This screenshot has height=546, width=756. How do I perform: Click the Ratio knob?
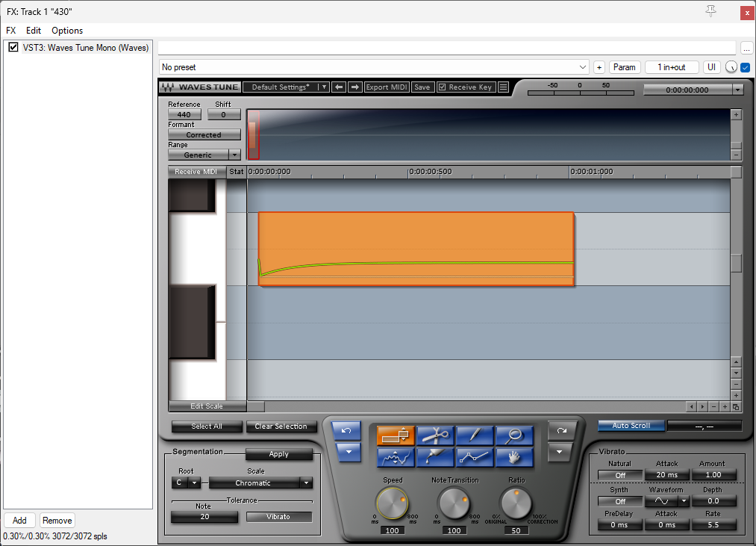(x=516, y=503)
